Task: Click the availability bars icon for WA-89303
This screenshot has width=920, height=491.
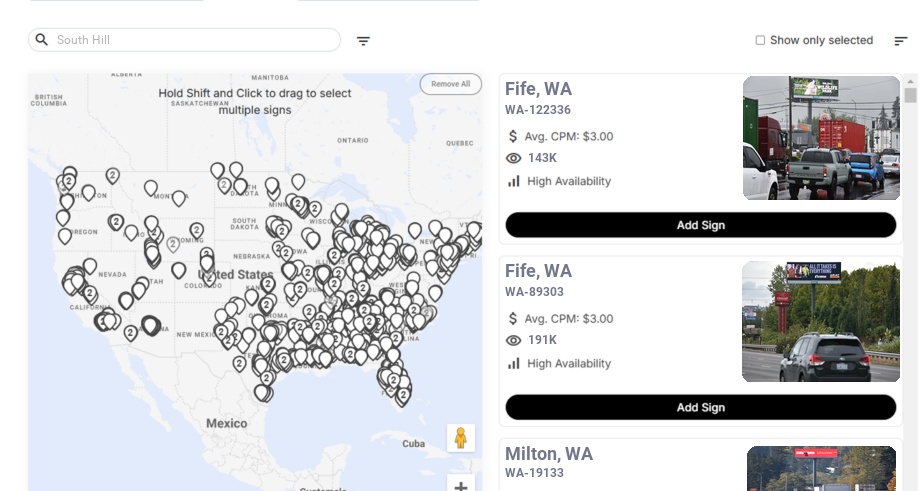Action: (514, 363)
